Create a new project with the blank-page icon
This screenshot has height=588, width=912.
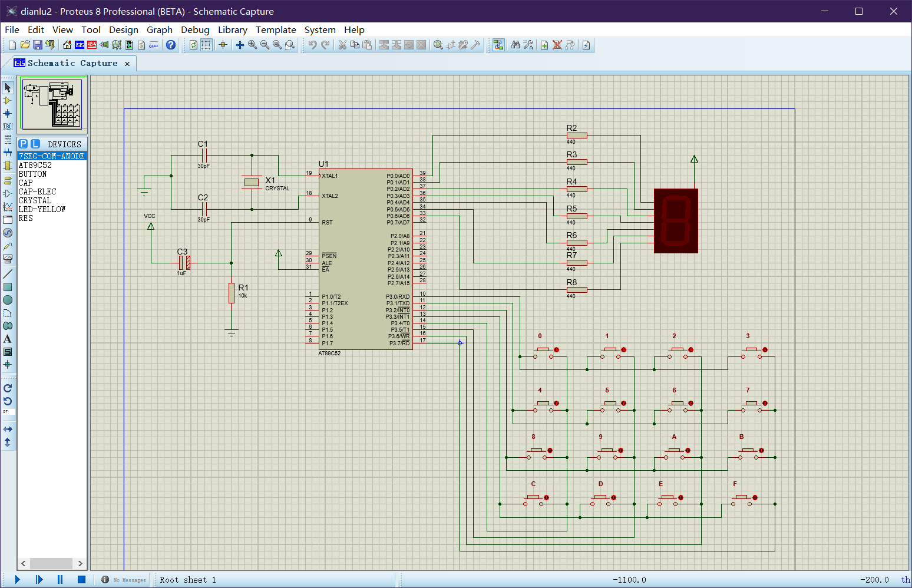coord(12,45)
